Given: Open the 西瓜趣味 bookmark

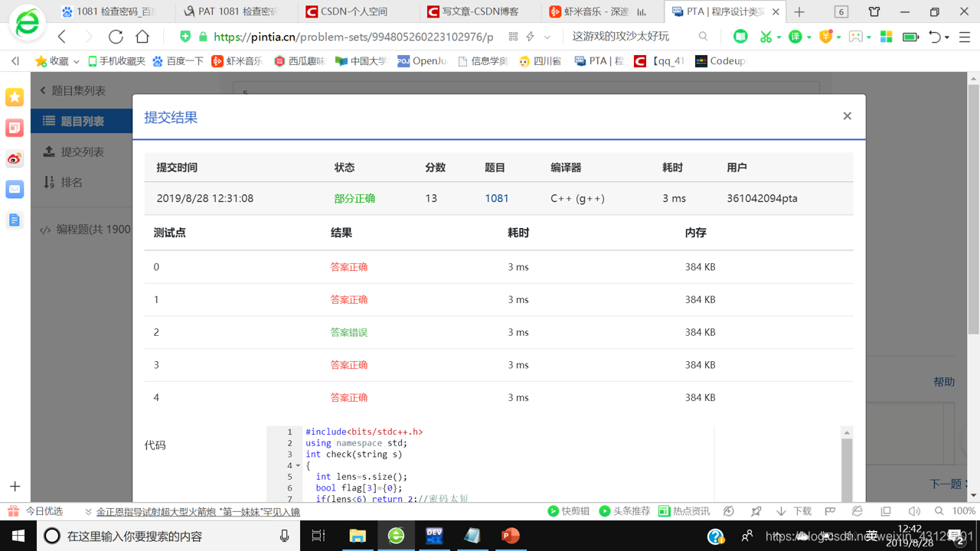Looking at the screenshot, I should point(299,60).
